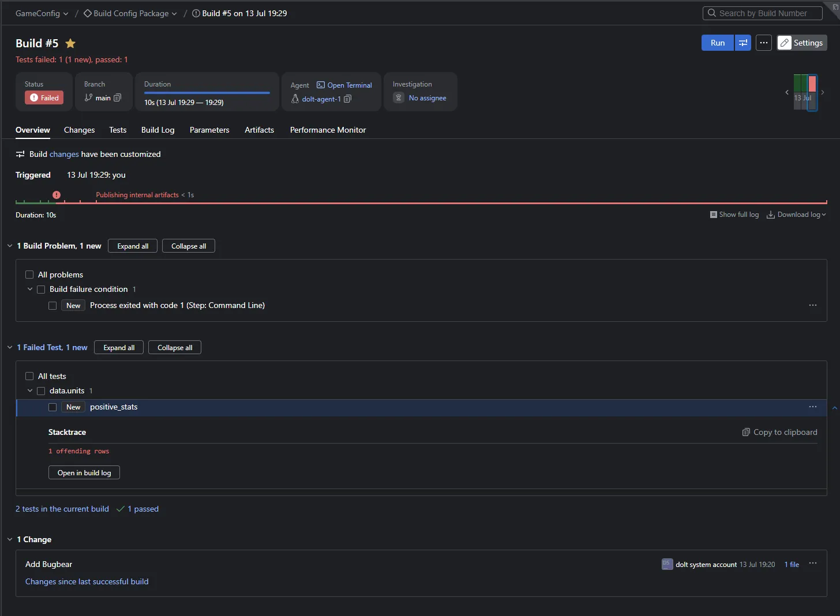Open the Build Log tab
Screen dimensions: 840x616
(x=157, y=130)
